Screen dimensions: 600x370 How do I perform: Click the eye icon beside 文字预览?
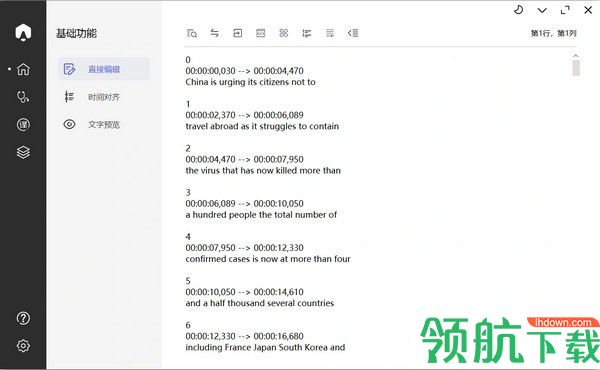click(69, 124)
